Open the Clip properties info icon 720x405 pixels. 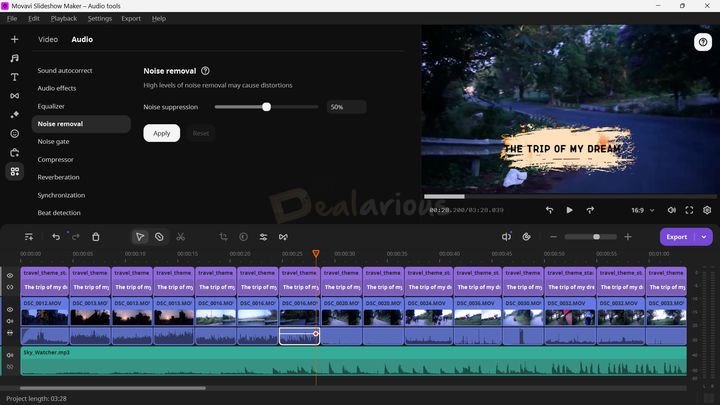point(243,237)
